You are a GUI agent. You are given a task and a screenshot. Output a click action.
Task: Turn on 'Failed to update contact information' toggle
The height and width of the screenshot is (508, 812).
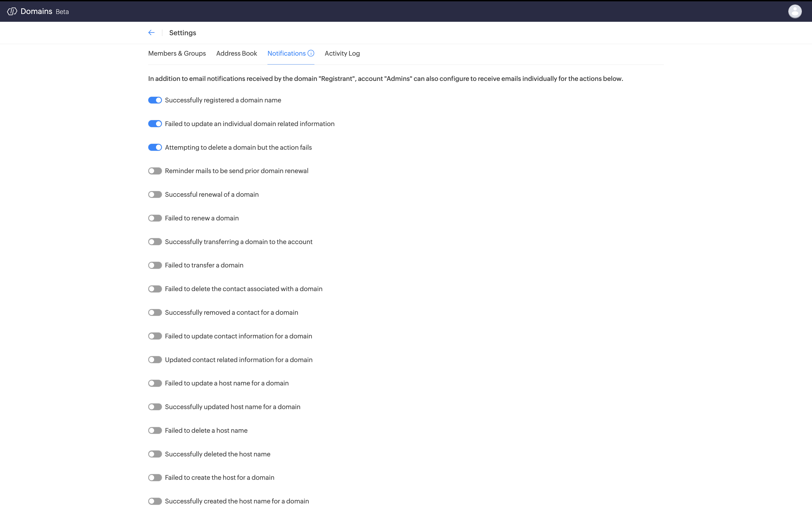(155, 336)
